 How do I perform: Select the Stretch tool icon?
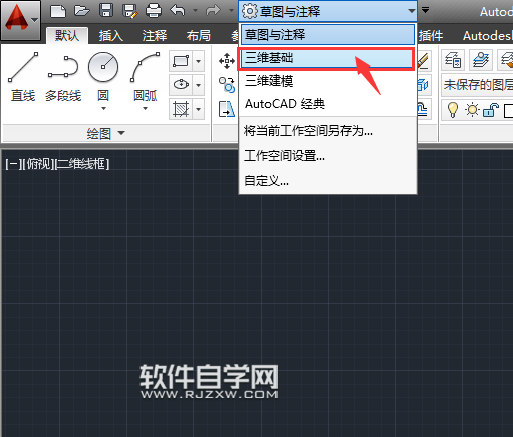tap(227, 109)
